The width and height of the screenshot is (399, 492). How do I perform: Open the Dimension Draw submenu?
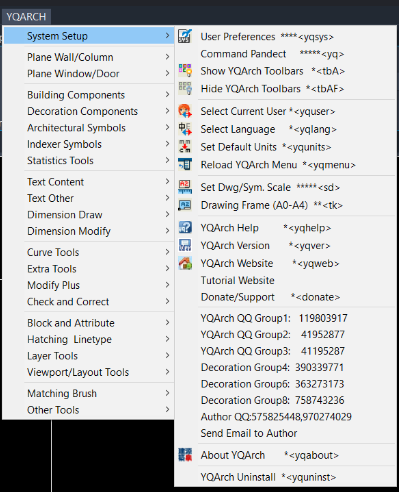tap(89, 214)
